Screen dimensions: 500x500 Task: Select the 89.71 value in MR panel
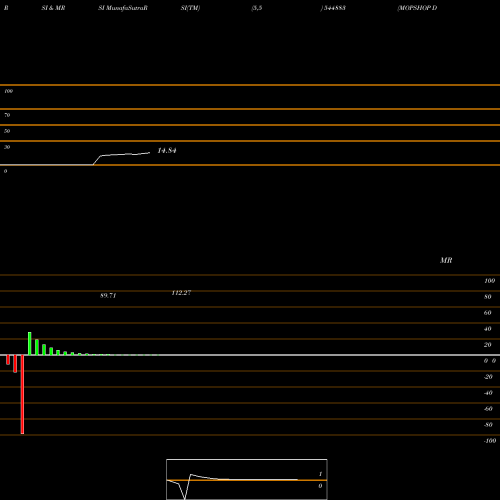pos(108,296)
